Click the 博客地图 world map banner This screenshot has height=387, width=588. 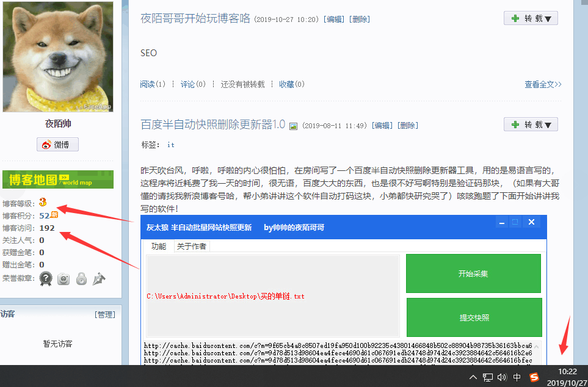pos(58,179)
